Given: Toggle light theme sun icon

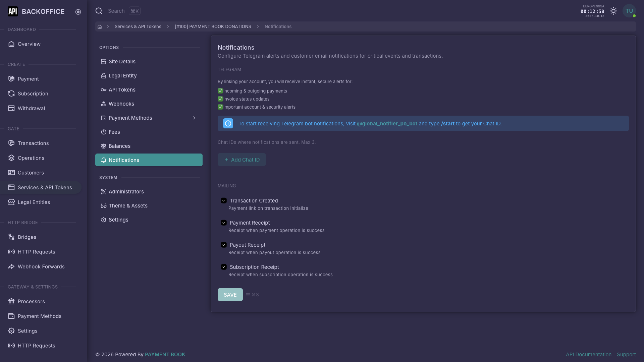Looking at the screenshot, I should tap(613, 11).
